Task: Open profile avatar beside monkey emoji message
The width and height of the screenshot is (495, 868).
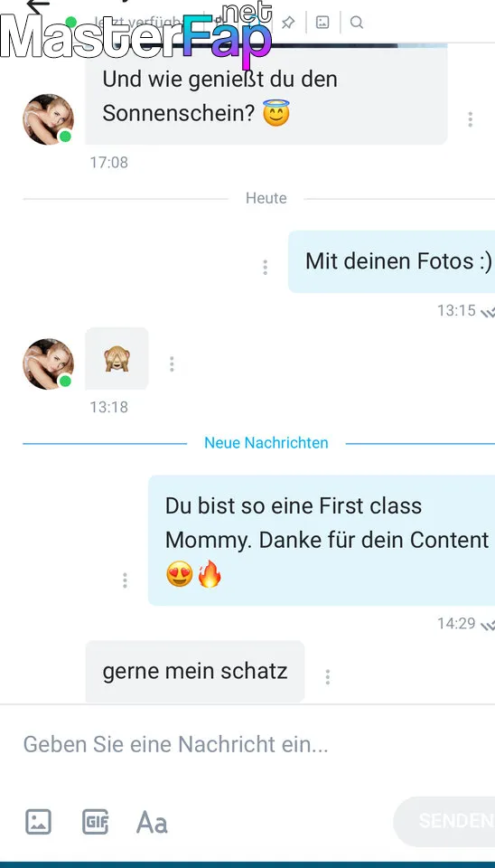Action: pyautogui.click(x=48, y=363)
